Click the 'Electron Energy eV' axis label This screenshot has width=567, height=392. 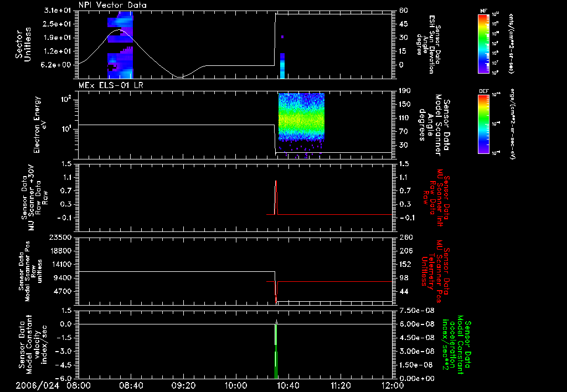pos(40,125)
